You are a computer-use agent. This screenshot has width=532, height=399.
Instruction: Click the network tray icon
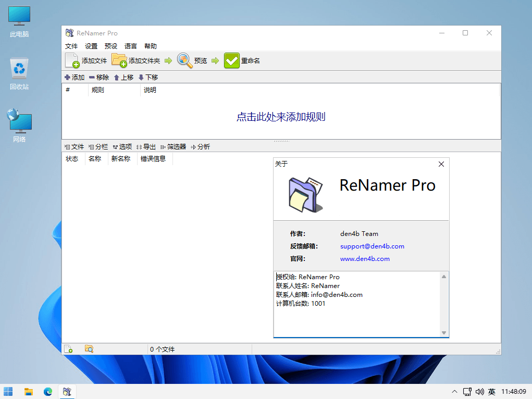467,392
